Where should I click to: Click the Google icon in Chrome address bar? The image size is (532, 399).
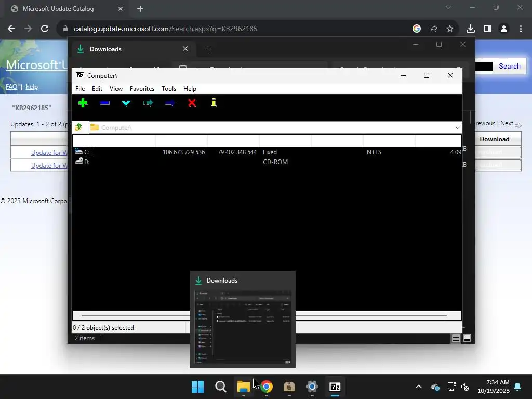pos(417,29)
